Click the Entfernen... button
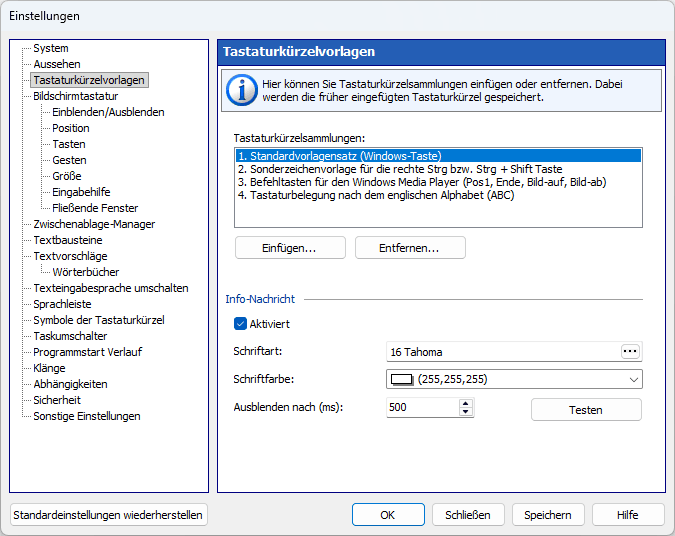 pyautogui.click(x=410, y=248)
